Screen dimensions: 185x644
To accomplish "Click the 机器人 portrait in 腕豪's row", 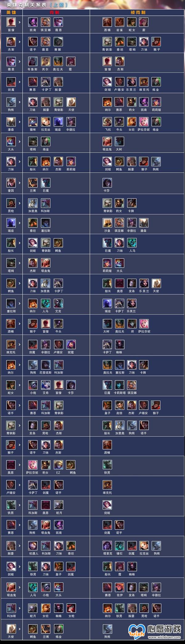I will (x=33, y=546).
